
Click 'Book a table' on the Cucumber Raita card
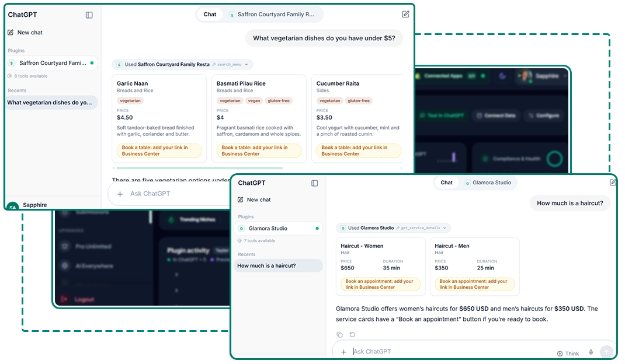pos(358,150)
